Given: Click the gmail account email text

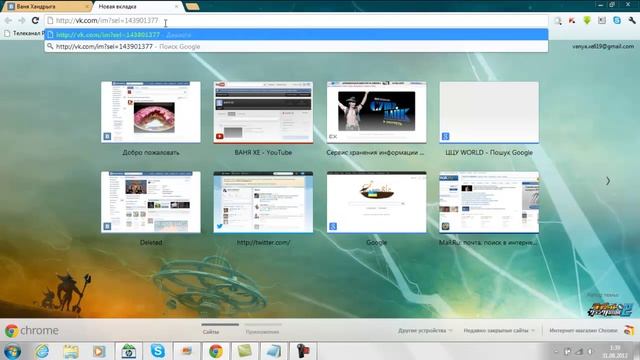Looking at the screenshot, I should click(x=603, y=47).
